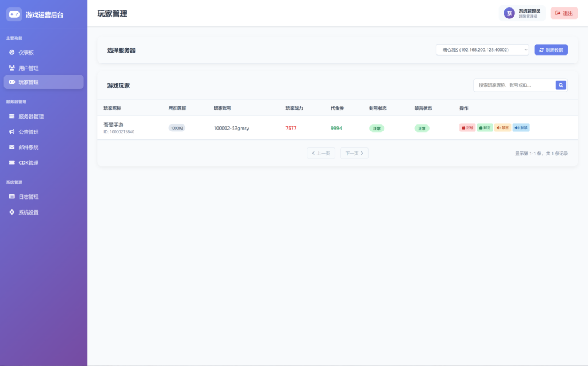Screen dimensions: 588x366
Task: Open the server selection dropdown 魂心2区
Action: pyautogui.click(x=482, y=50)
